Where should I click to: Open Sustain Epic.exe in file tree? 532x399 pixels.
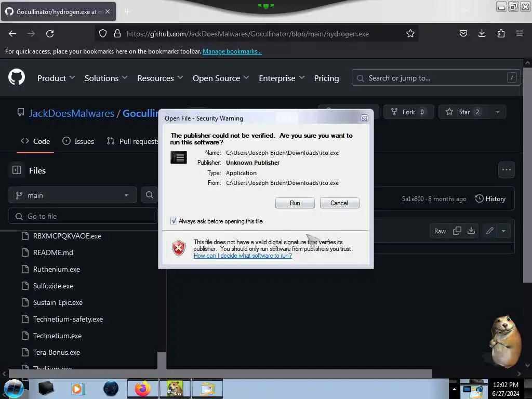58,302
